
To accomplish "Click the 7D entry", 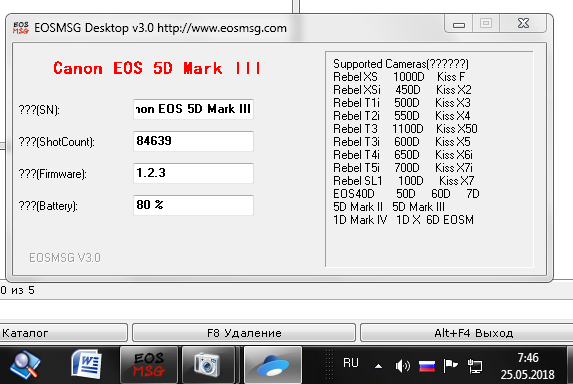I will click(x=473, y=194).
